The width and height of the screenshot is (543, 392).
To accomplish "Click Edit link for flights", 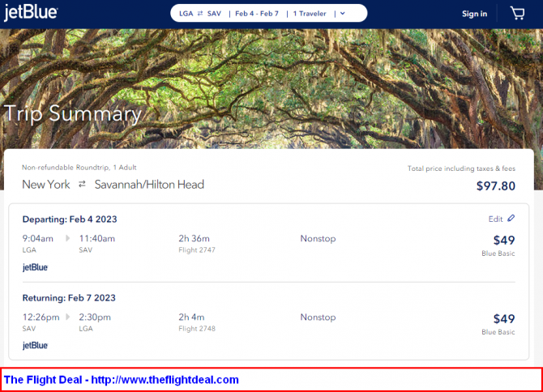I will click(x=495, y=219).
